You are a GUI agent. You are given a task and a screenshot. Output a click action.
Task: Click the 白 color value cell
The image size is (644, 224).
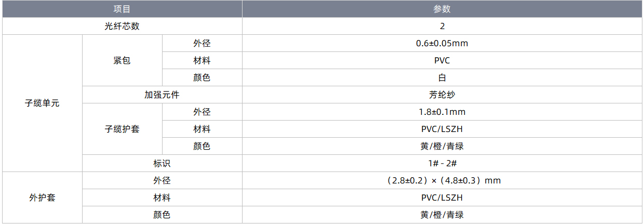(442, 78)
